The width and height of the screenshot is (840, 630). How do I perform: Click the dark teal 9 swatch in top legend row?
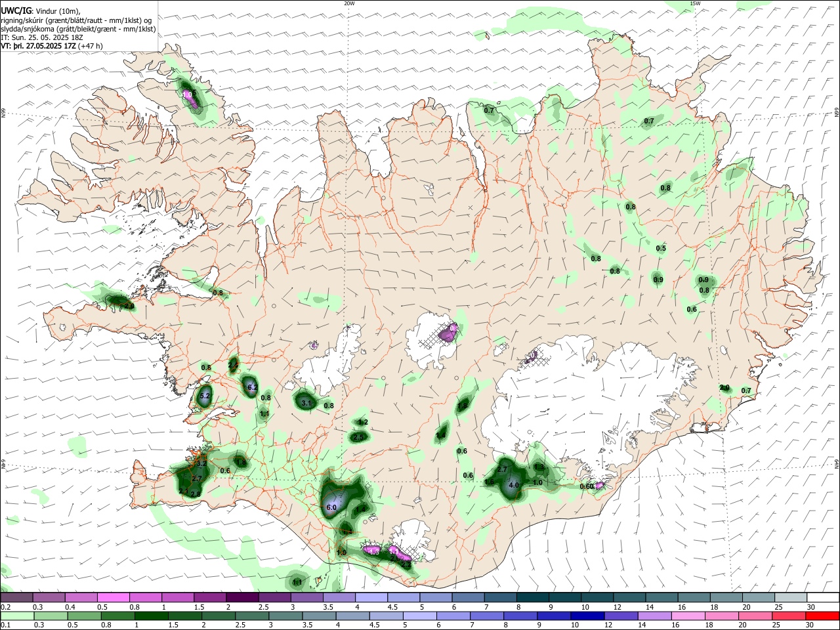tap(564, 598)
